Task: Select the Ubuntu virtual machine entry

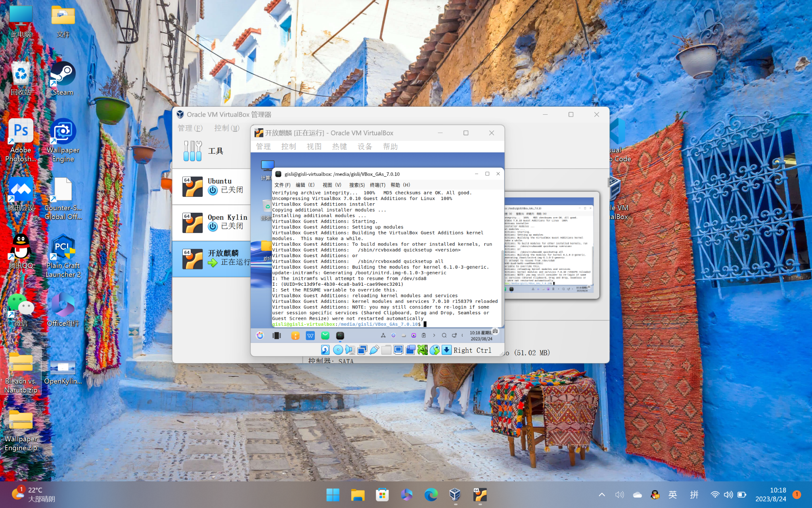Action: pos(212,187)
